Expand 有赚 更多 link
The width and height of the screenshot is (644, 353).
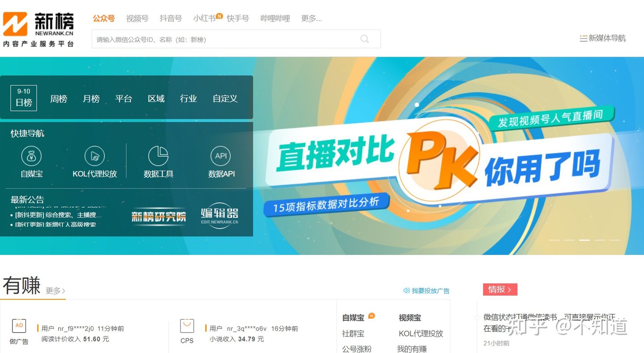55,291
